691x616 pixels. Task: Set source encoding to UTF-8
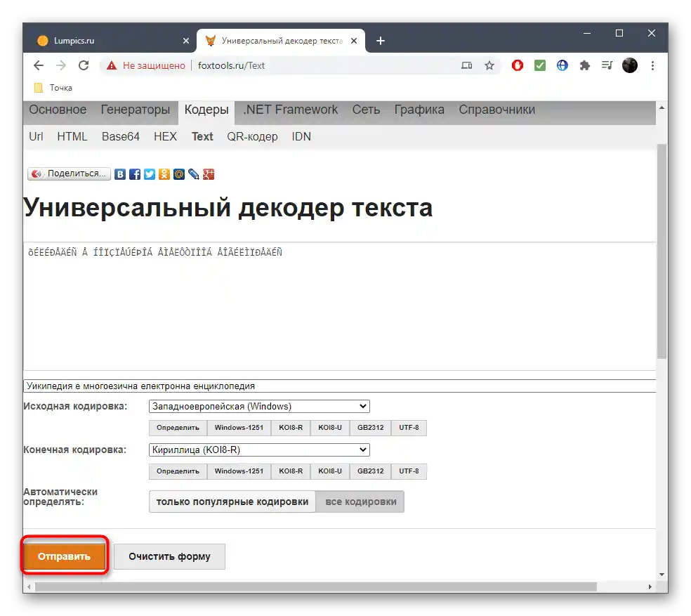tap(409, 428)
